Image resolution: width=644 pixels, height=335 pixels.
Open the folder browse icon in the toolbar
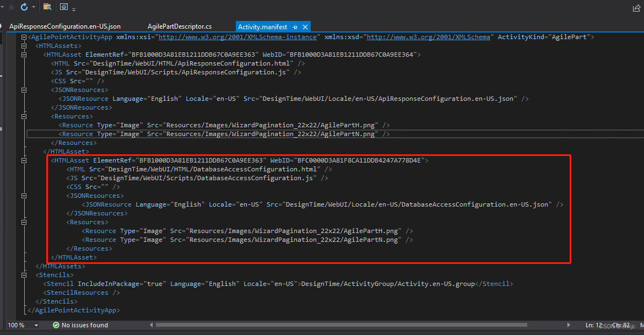[47, 7]
